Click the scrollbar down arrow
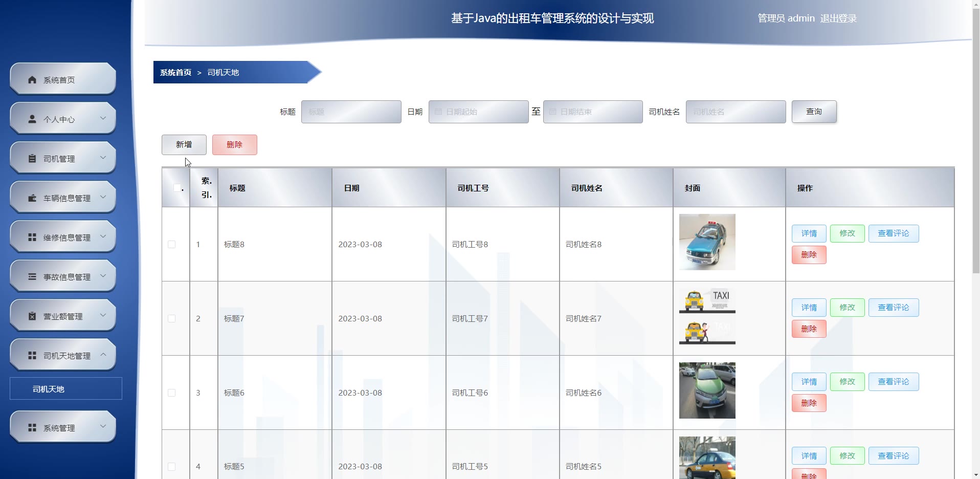Image resolution: width=980 pixels, height=479 pixels. 976,474
